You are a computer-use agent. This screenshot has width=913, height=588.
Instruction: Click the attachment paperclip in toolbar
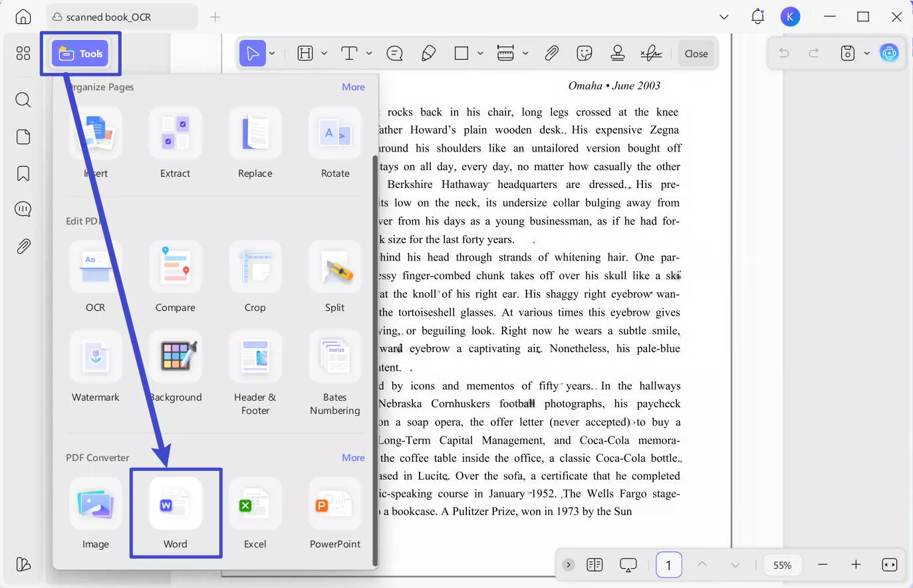click(551, 53)
